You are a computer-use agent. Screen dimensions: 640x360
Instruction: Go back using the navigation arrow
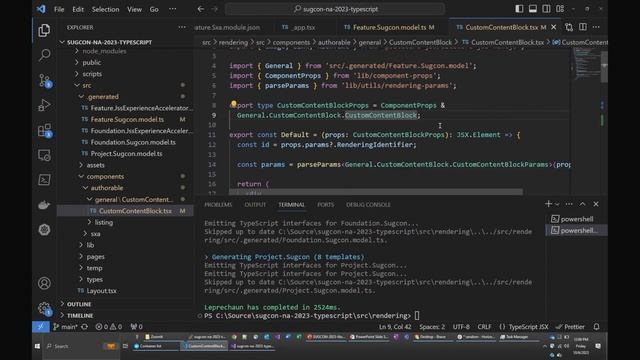pyautogui.click(x=200, y=9)
